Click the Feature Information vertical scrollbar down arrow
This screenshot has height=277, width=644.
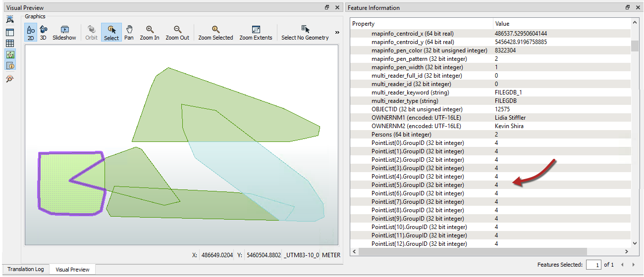coord(635,243)
